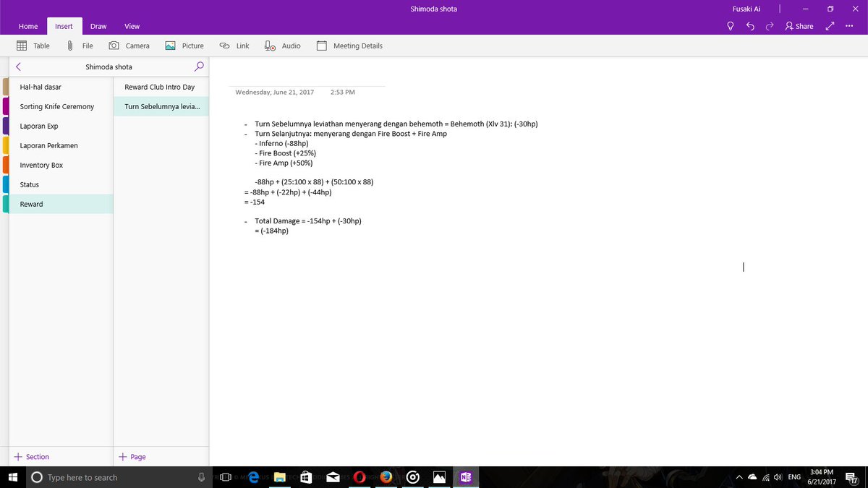Click the Cortana microphone icon
The image size is (868, 488).
click(x=202, y=477)
